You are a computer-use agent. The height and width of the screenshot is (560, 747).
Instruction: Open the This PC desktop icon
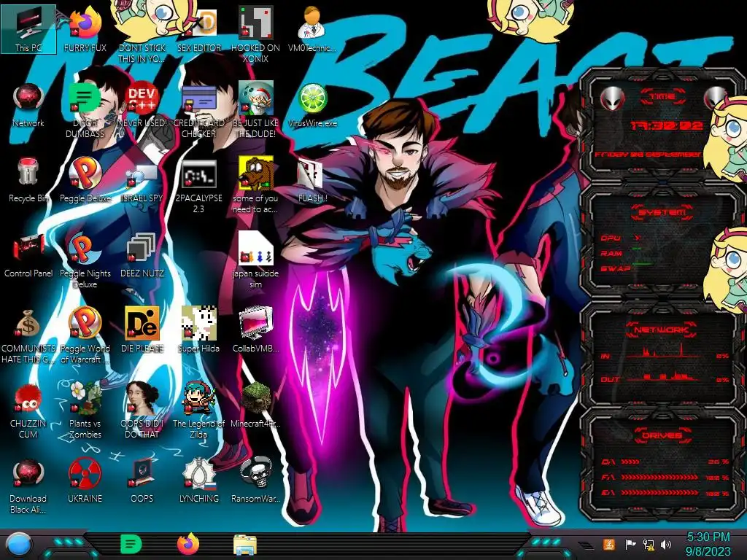28,29
